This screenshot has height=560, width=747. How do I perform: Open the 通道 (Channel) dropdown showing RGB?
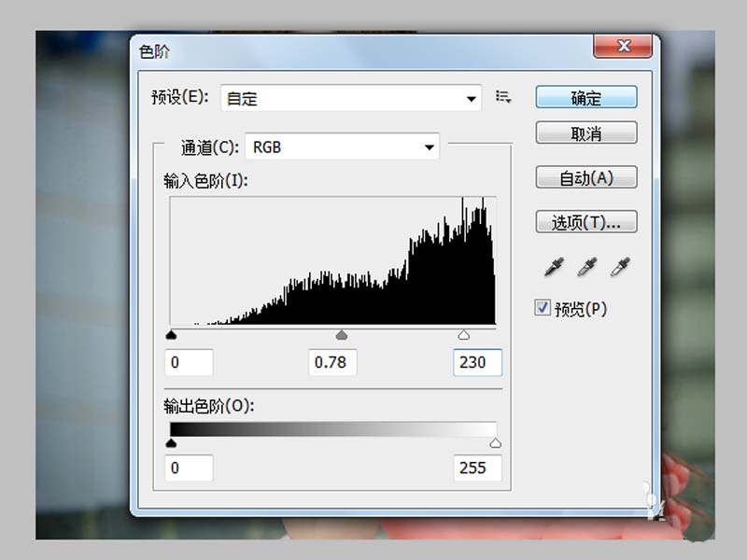pos(341,147)
